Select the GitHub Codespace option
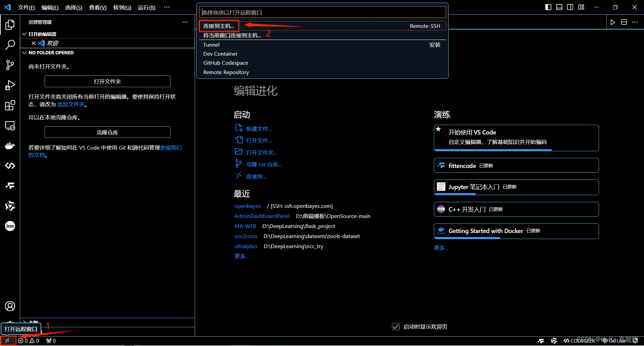The height and width of the screenshot is (346, 644). coord(323,63)
